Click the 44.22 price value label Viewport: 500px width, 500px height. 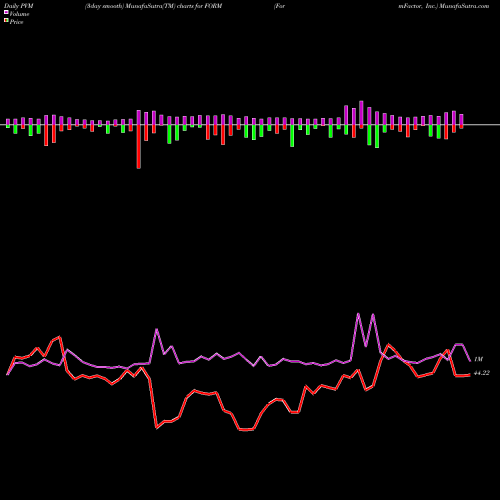click(x=482, y=373)
